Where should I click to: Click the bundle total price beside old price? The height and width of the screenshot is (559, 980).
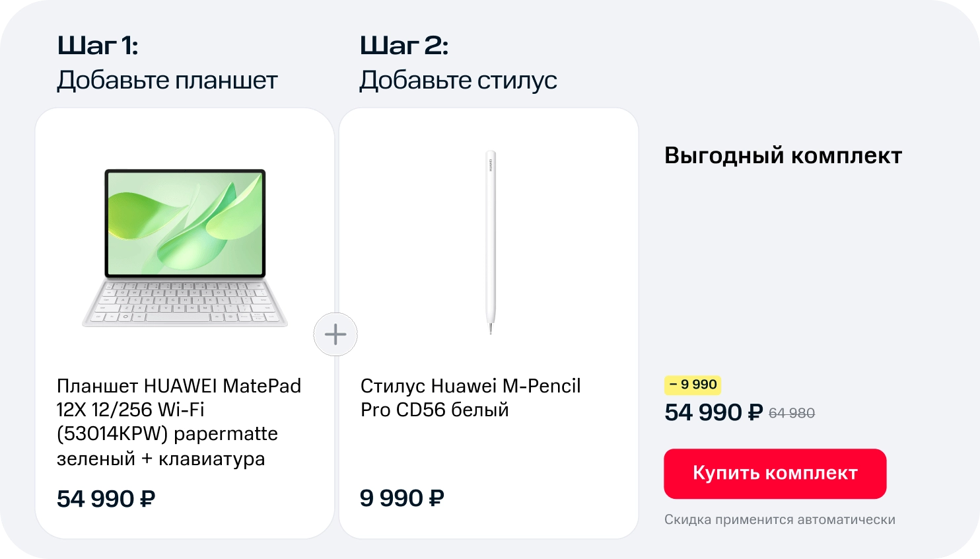click(x=713, y=413)
